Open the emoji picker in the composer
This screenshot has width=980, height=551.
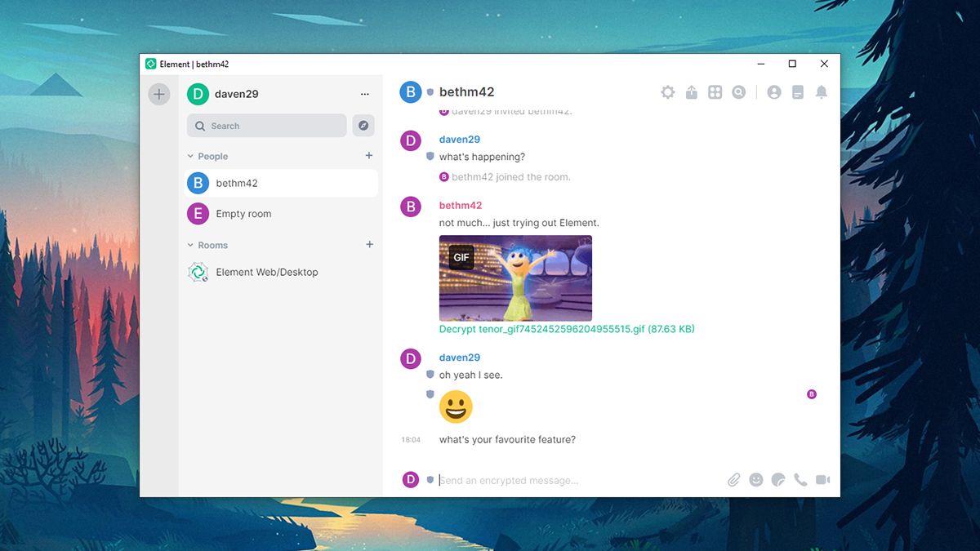(x=755, y=479)
